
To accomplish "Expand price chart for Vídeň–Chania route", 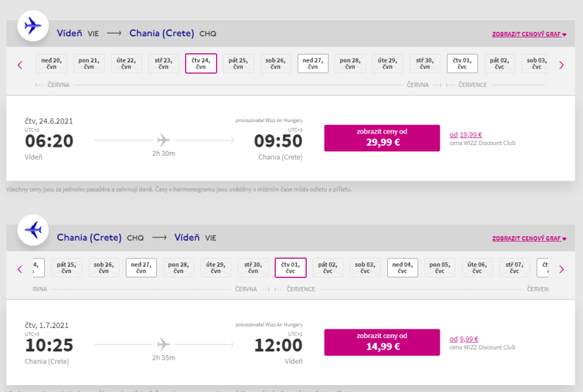I will tap(529, 34).
